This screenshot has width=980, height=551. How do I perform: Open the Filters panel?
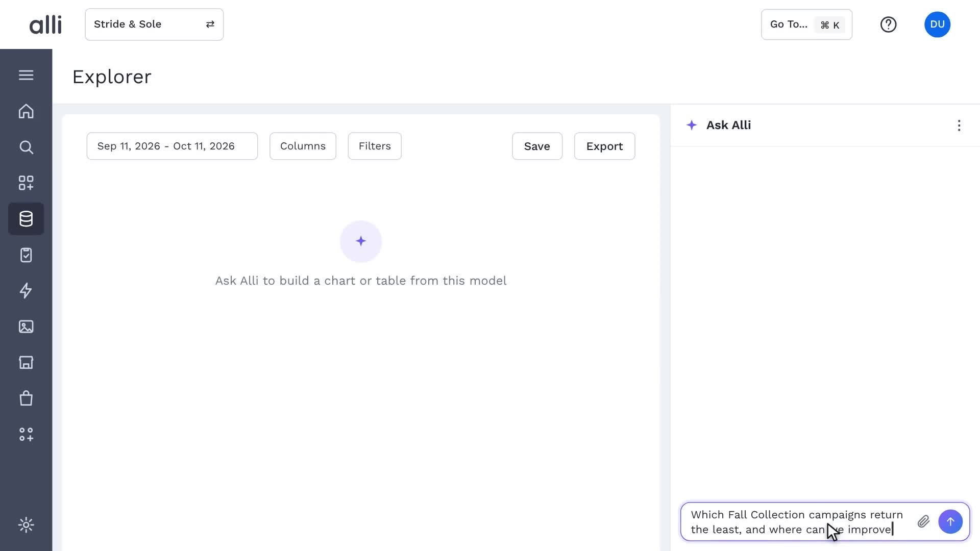point(375,146)
